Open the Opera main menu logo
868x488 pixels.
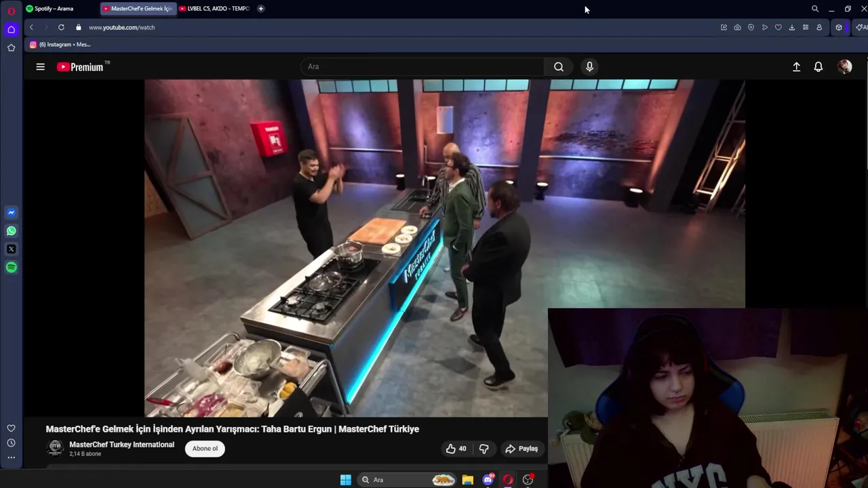click(11, 11)
